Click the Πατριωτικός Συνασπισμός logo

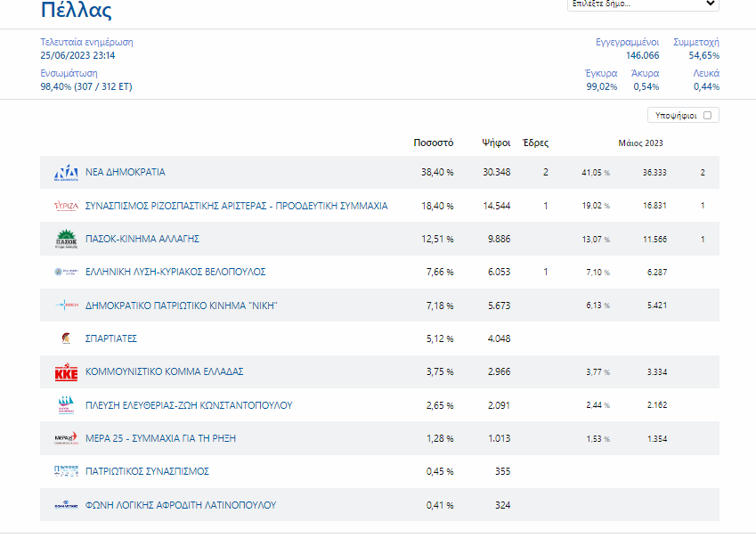66,471
